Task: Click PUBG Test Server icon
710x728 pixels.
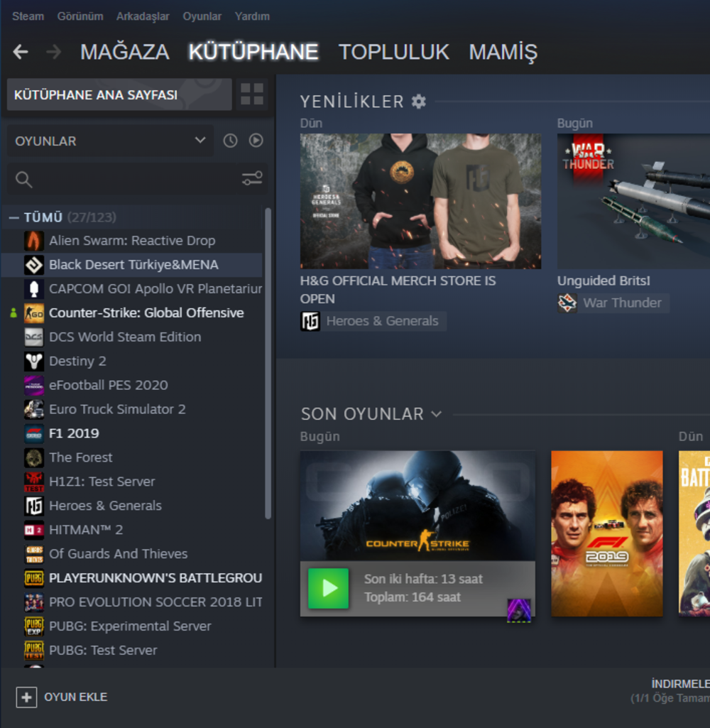Action: click(x=34, y=651)
